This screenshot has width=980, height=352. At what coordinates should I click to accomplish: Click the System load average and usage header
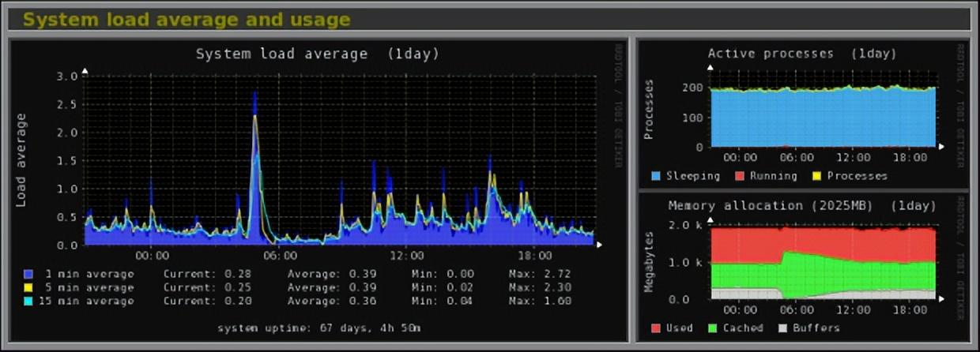[187, 19]
